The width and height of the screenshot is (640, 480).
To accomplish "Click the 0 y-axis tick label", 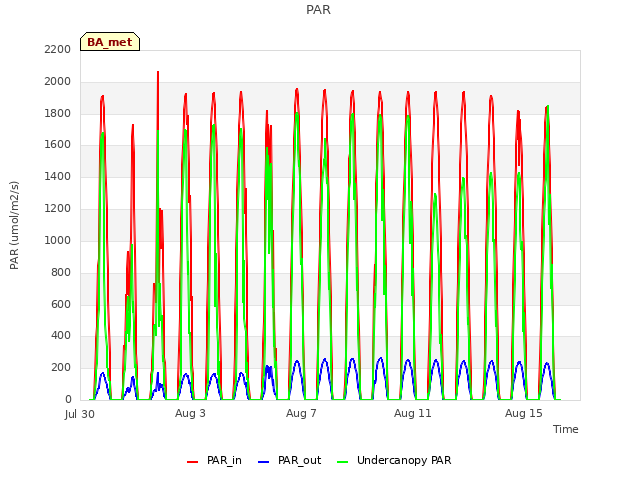I will 68,399.
